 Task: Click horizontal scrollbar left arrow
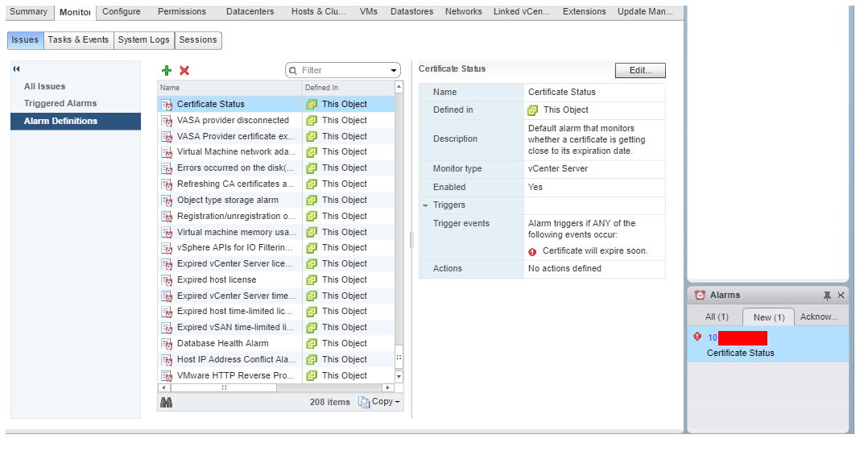click(x=163, y=388)
